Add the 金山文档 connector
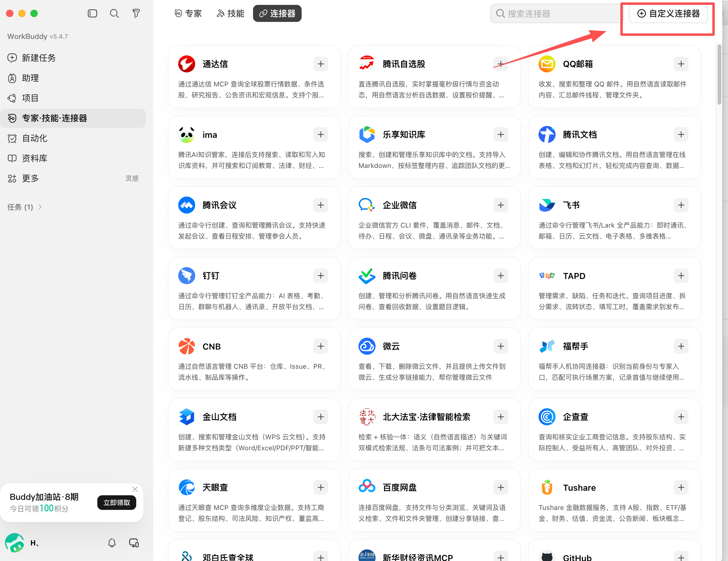The width and height of the screenshot is (728, 561). click(321, 416)
